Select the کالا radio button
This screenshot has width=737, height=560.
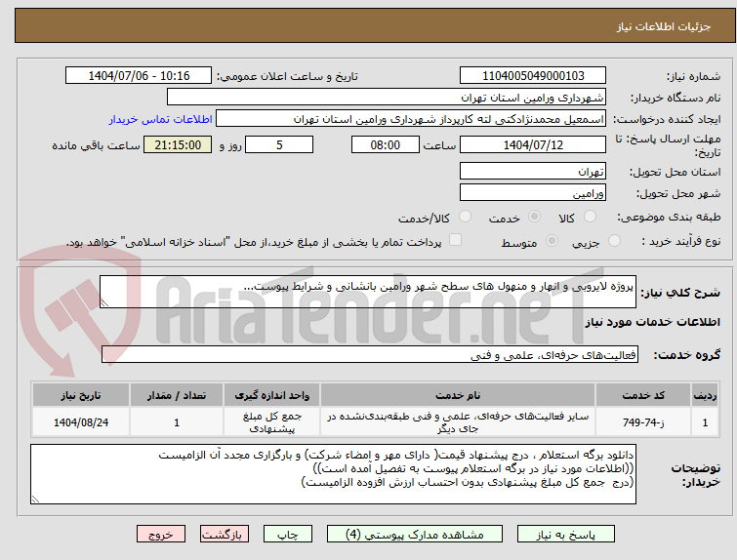pos(590,217)
